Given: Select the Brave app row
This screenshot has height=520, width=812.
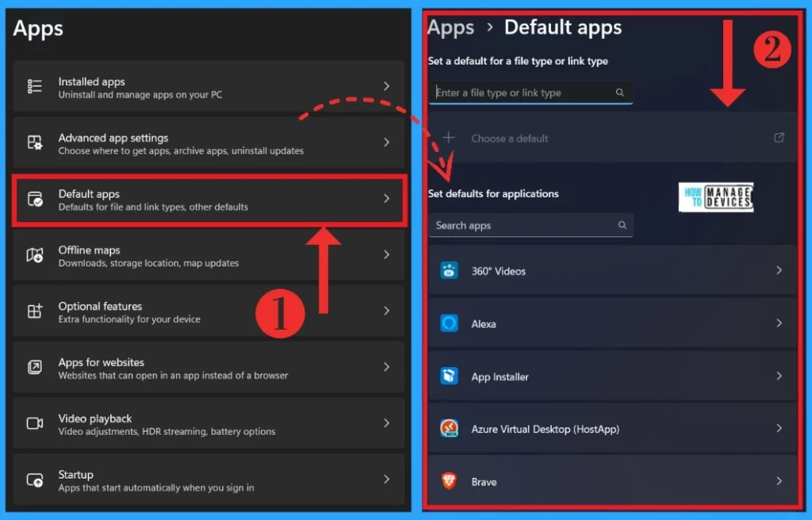Looking at the screenshot, I should 612,481.
